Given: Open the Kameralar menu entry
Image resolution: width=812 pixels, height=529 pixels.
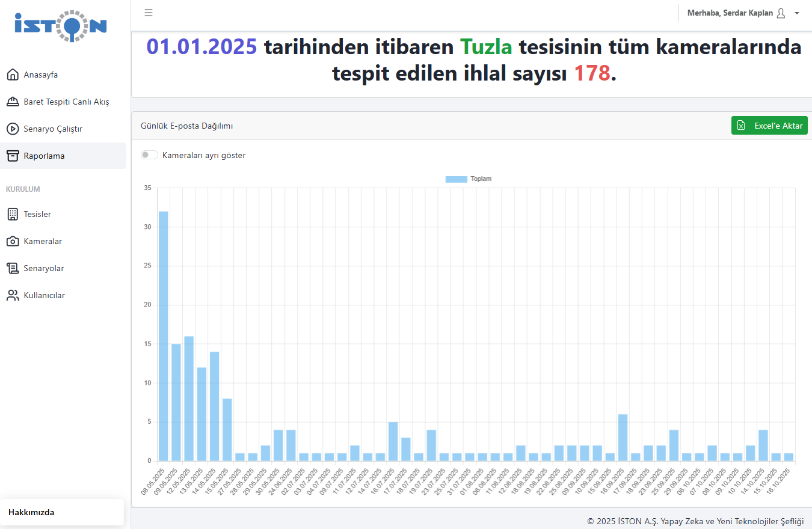Looking at the screenshot, I should coord(43,242).
